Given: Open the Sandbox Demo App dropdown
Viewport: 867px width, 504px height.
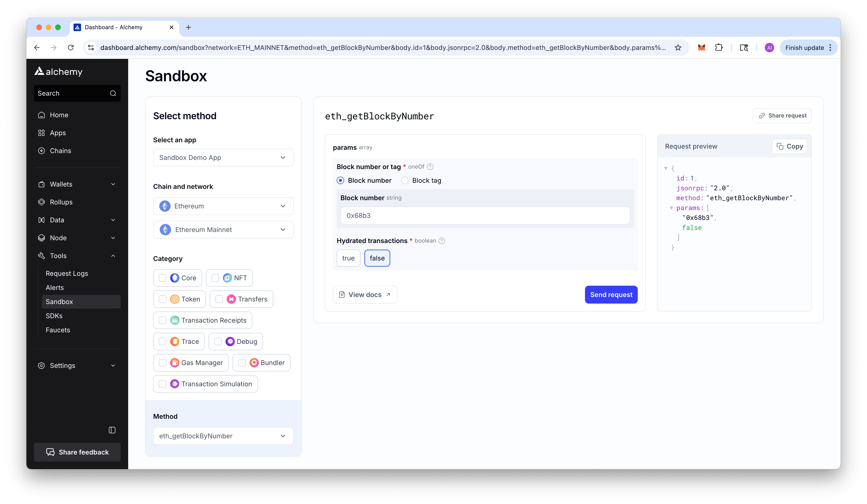Looking at the screenshot, I should coord(223,158).
